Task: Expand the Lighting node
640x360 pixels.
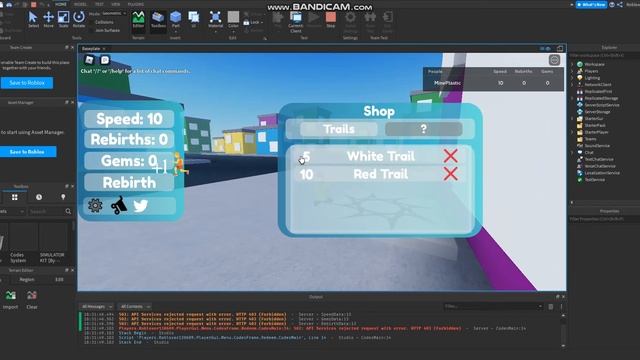Action: pyautogui.click(x=572, y=78)
